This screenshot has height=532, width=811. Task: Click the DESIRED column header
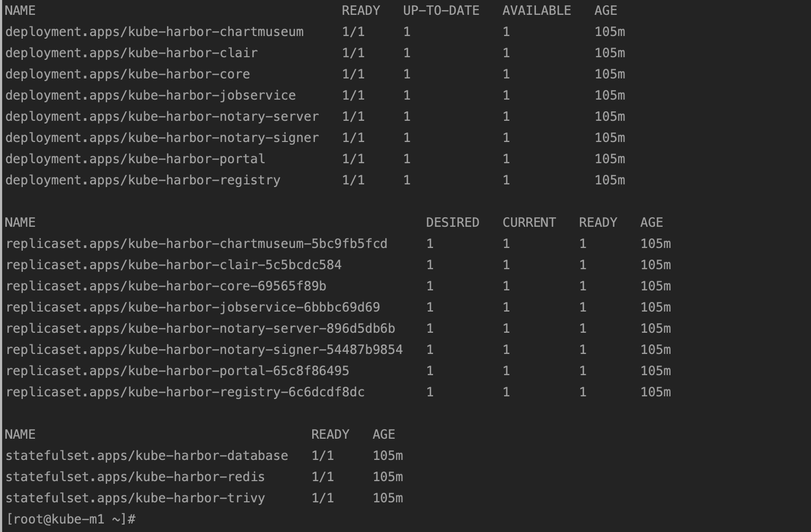[453, 223]
